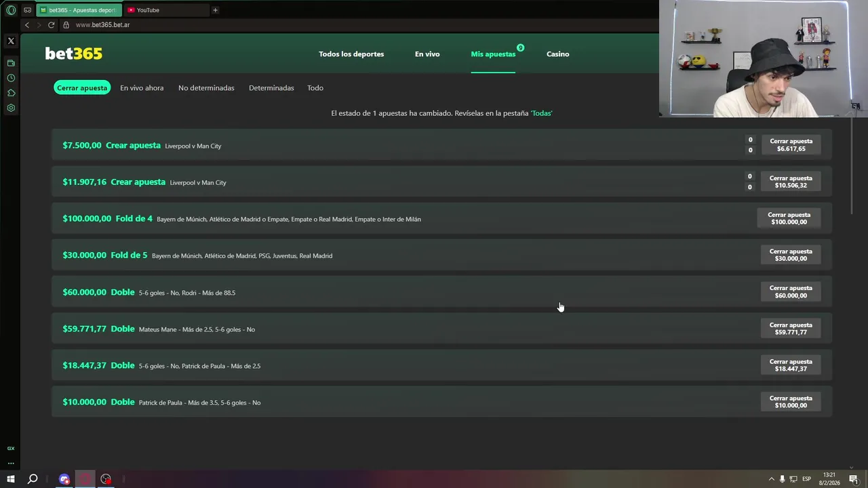The image size is (868, 488).
Task: Show hidden system tray icons
Action: [771, 479]
